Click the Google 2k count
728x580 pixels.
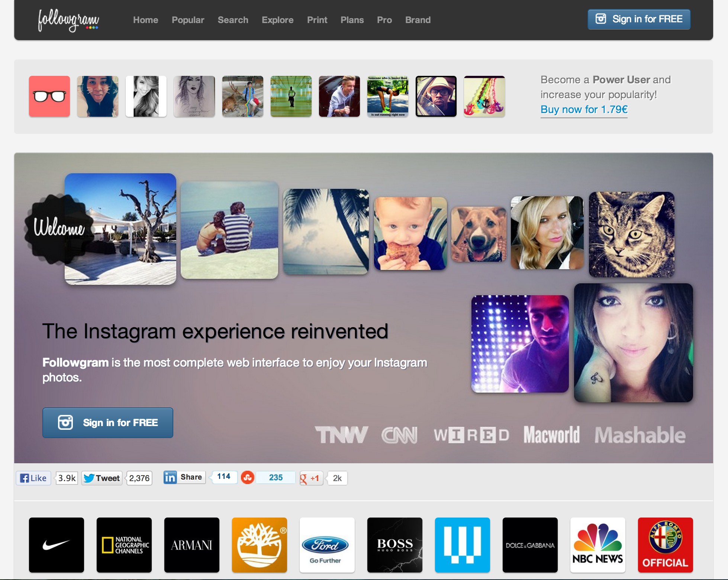click(337, 478)
